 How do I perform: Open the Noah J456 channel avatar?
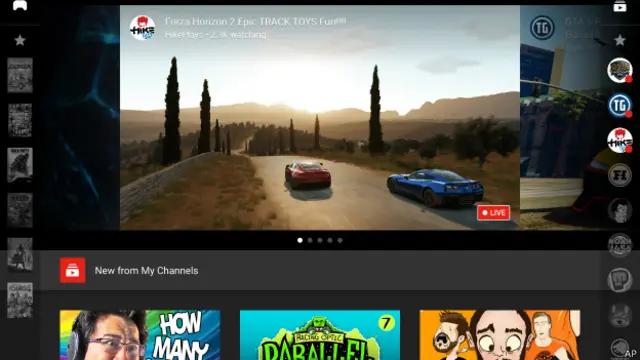[620, 245]
